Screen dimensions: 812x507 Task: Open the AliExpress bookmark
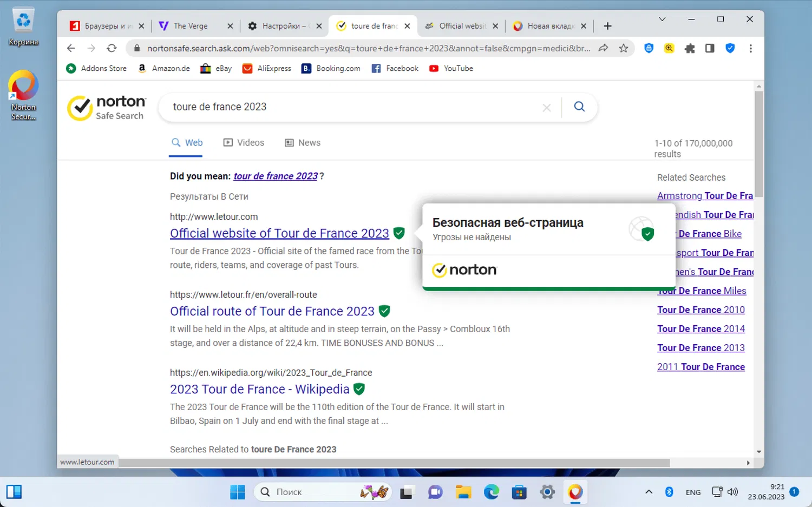267,68
